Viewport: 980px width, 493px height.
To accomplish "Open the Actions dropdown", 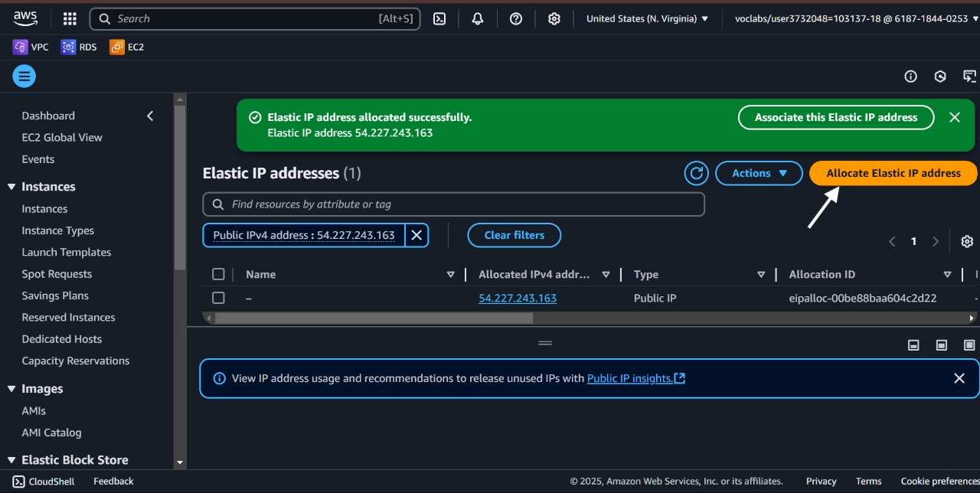I will [x=758, y=173].
